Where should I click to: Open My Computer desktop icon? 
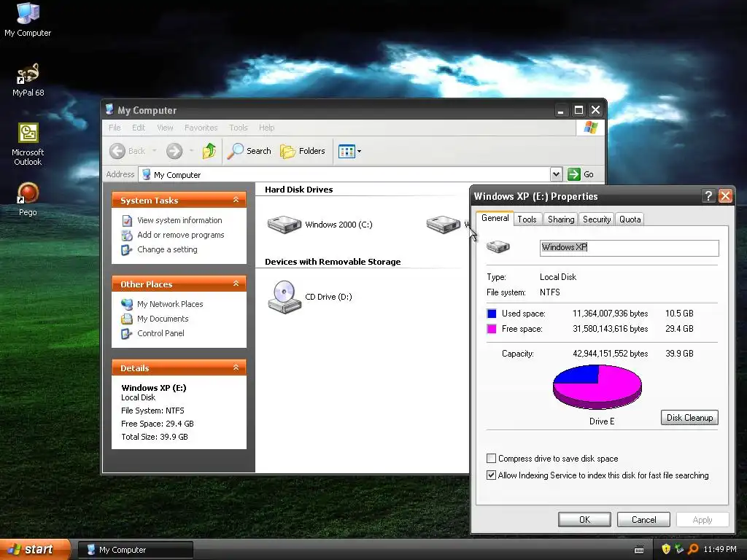tap(28, 19)
